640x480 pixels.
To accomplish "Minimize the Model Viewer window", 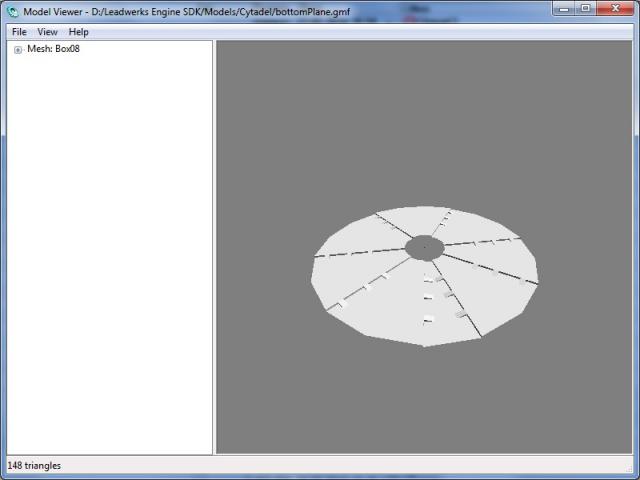I will 562,9.
